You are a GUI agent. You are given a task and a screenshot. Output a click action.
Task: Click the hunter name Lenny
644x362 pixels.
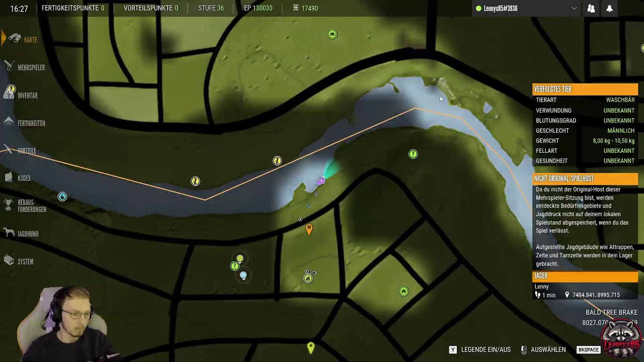tap(541, 287)
